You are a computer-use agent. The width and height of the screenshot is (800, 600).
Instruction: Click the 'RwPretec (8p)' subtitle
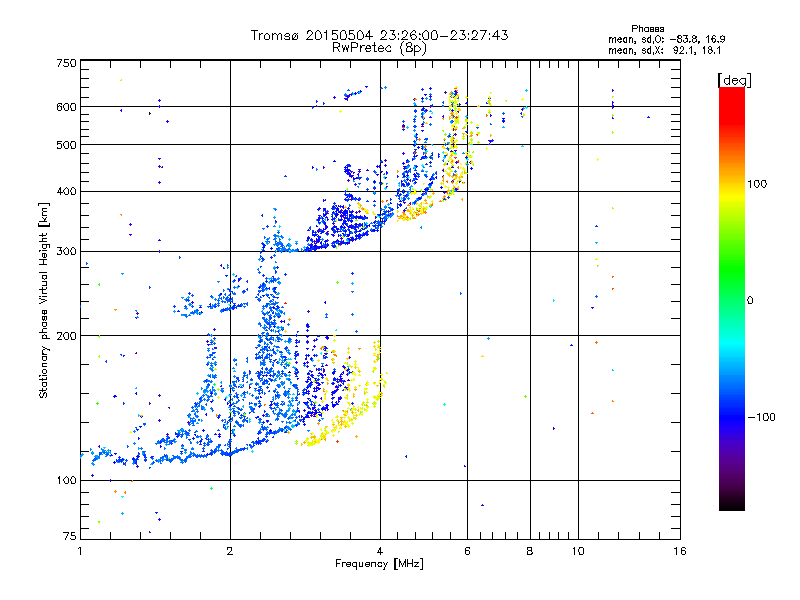[379, 48]
